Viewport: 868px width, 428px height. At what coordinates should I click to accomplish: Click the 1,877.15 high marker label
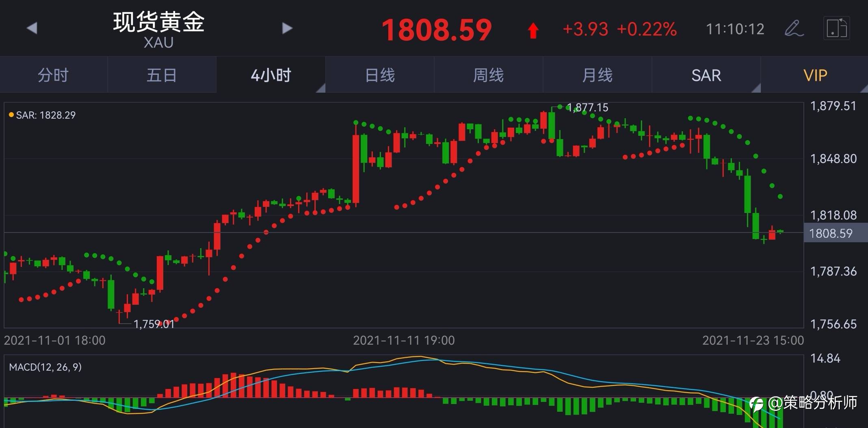pyautogui.click(x=587, y=108)
